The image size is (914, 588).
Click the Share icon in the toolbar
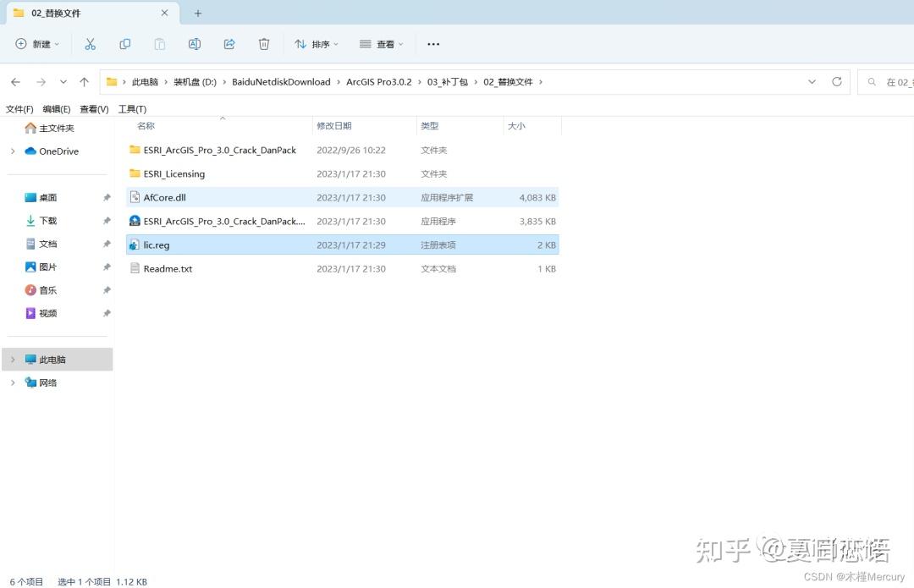tap(228, 44)
